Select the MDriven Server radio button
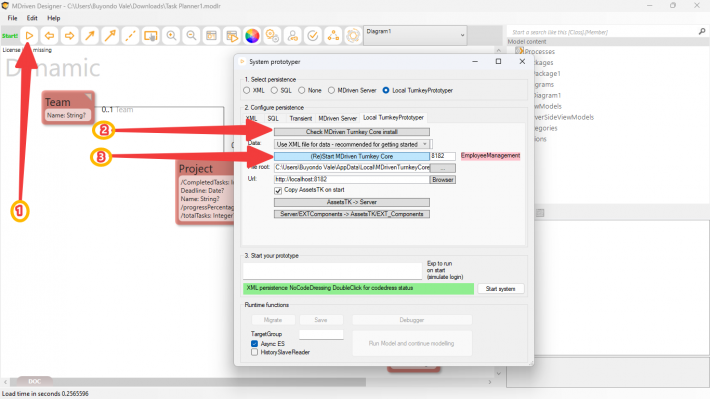 coord(331,90)
